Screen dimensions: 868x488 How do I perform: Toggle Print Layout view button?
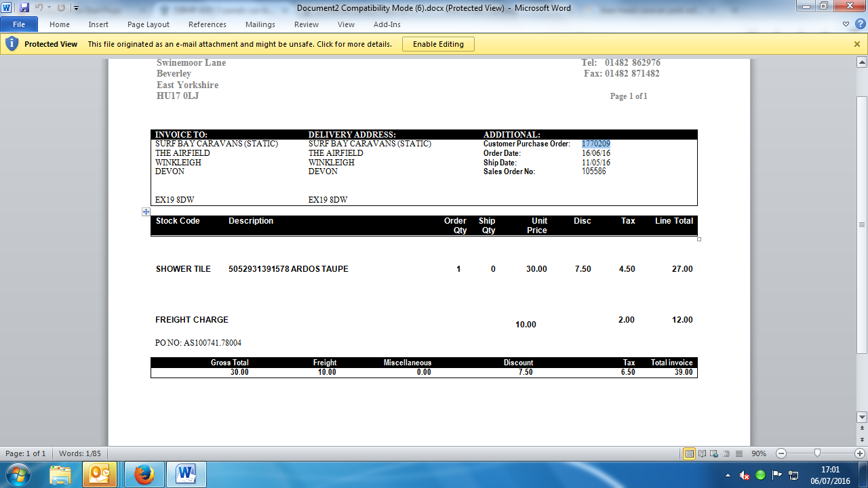pos(690,453)
